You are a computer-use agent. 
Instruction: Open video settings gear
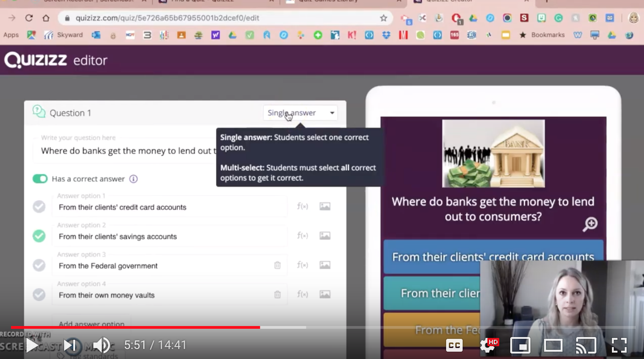coord(487,344)
